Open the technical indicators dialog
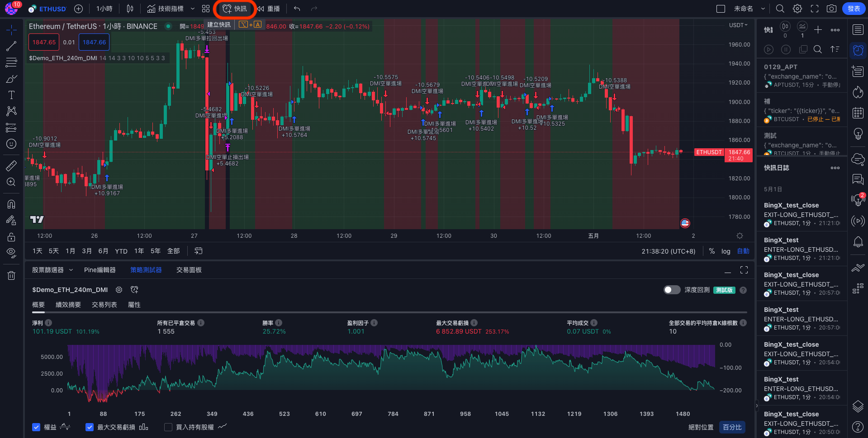Viewport: 868px width, 438px height. click(166, 9)
